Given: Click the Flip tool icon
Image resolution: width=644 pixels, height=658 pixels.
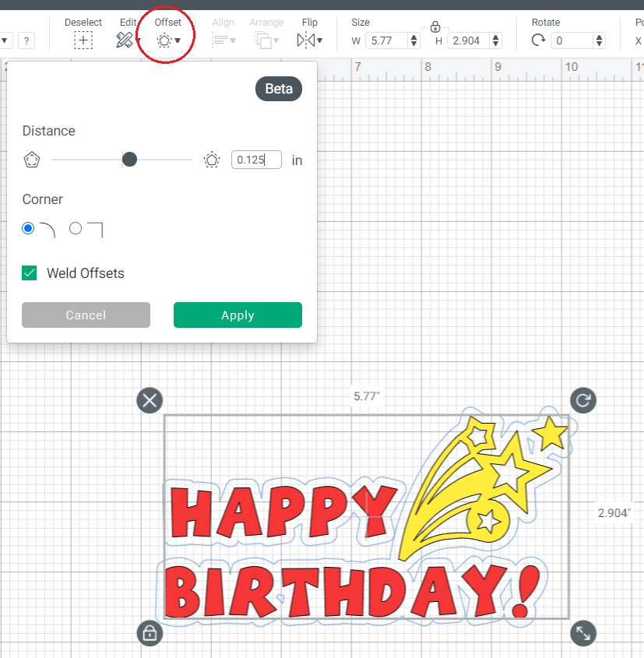Looking at the screenshot, I should (x=304, y=39).
